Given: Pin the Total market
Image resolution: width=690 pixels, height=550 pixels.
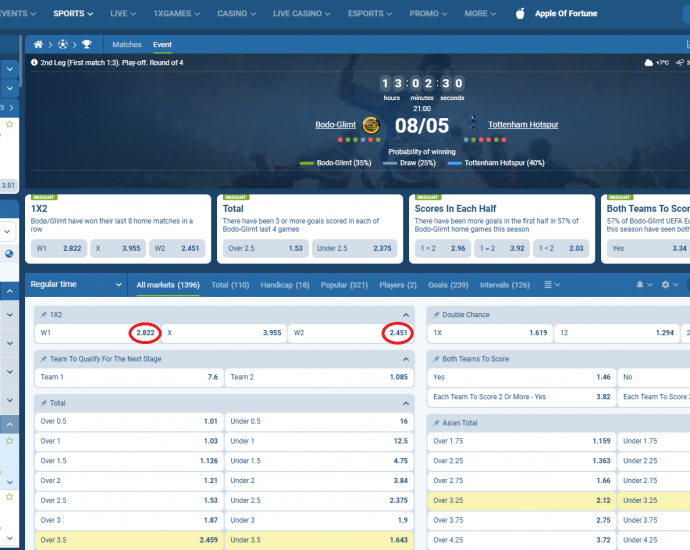Looking at the screenshot, I should (x=43, y=403).
